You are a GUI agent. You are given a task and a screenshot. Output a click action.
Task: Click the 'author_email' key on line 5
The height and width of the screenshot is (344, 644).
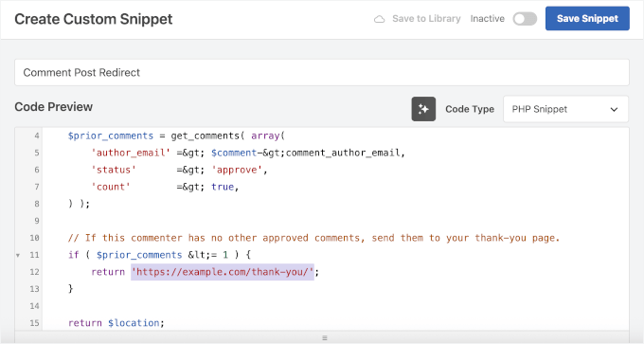pyautogui.click(x=131, y=153)
